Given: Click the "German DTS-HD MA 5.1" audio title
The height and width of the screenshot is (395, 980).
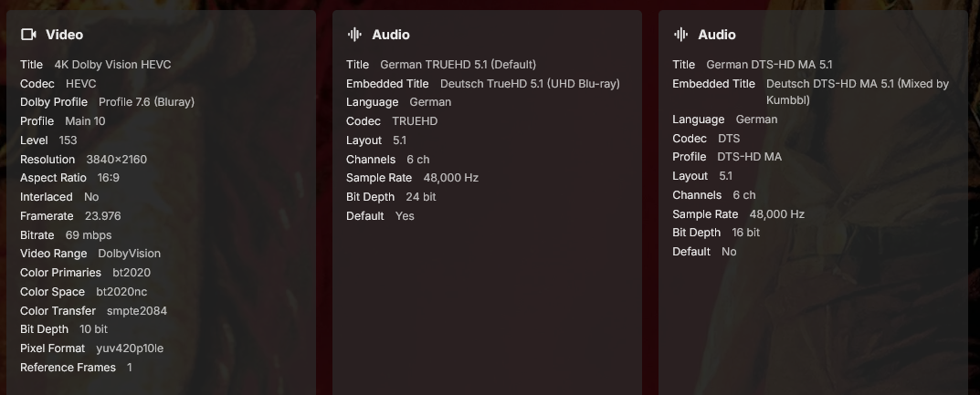Looking at the screenshot, I should (769, 65).
